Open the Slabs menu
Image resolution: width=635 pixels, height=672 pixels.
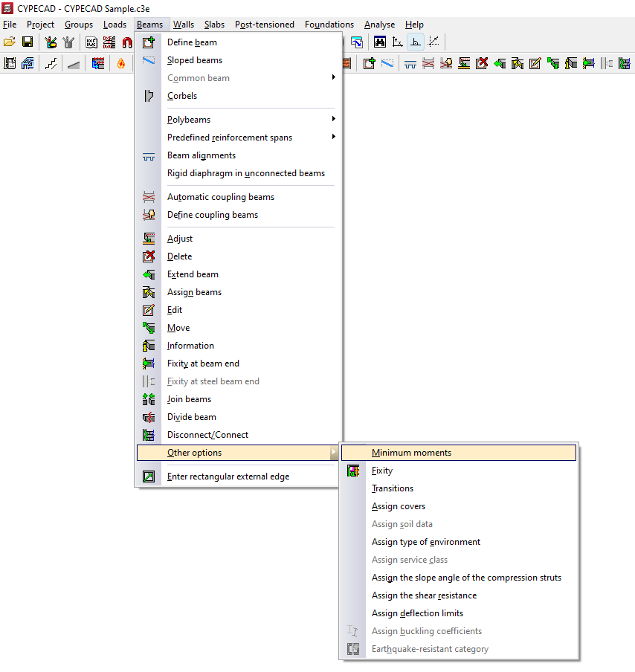[x=214, y=25]
